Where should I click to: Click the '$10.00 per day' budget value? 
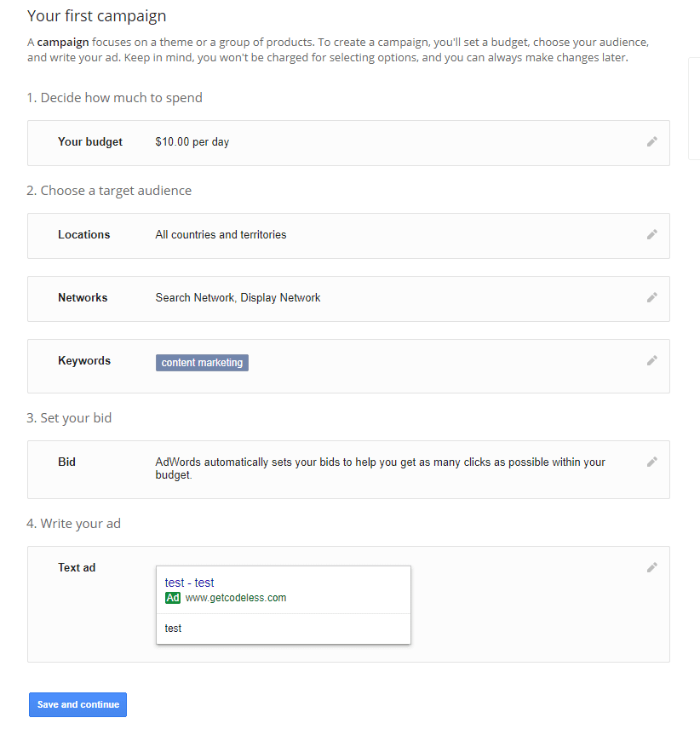tap(192, 141)
